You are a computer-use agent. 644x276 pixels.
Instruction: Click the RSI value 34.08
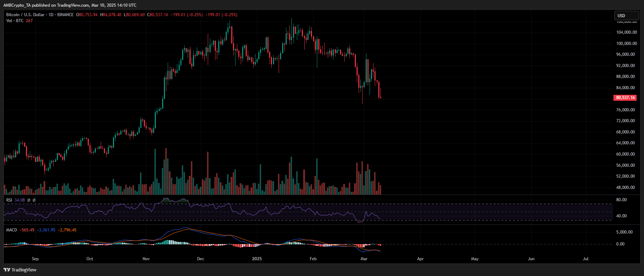coord(20,200)
